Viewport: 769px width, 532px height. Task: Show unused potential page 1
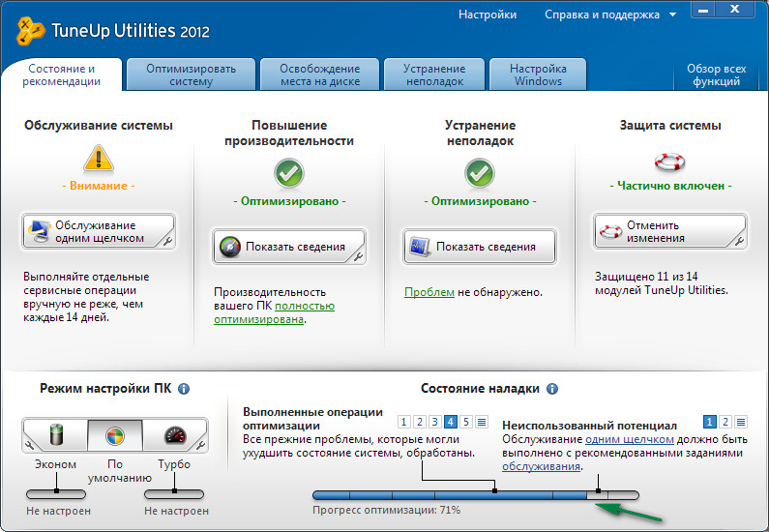point(709,422)
